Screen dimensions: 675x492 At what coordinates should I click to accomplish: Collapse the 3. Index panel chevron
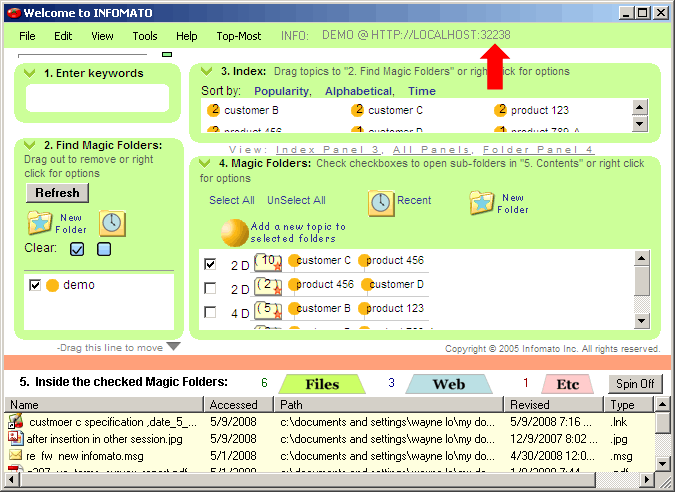click(207, 71)
